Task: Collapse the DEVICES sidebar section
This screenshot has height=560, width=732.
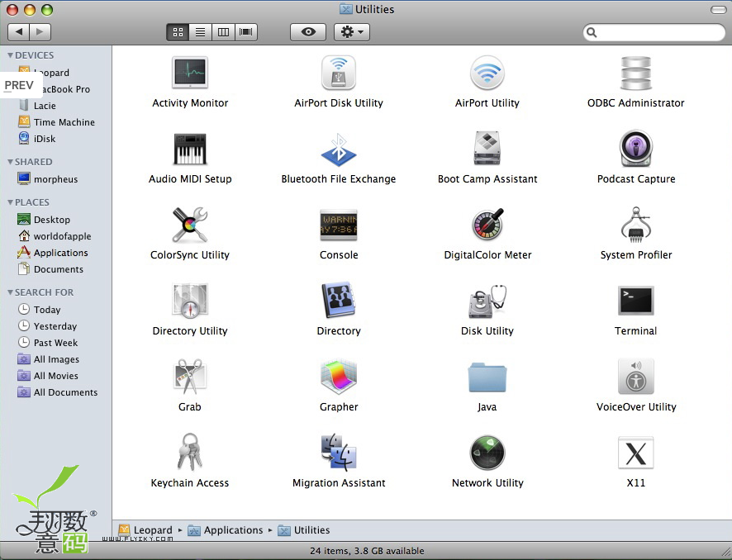Action: click(10, 55)
